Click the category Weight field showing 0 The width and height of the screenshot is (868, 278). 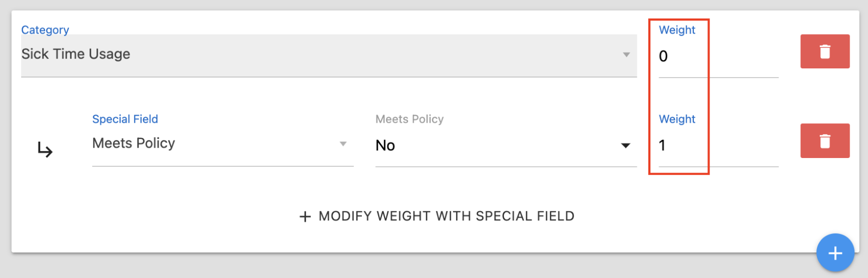[717, 56]
